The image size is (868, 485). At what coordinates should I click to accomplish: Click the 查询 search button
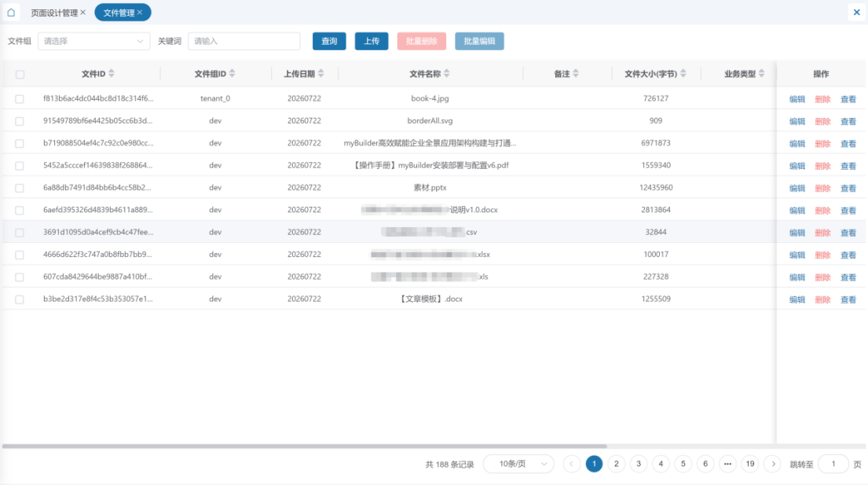(329, 41)
